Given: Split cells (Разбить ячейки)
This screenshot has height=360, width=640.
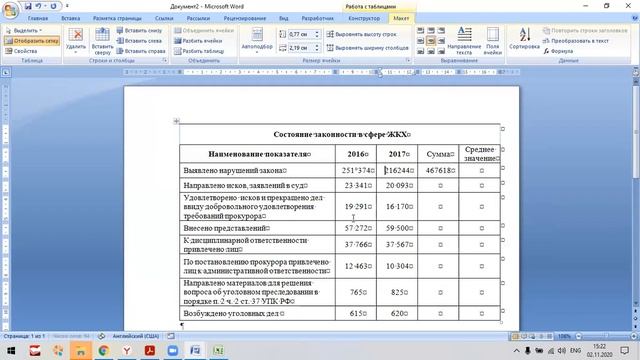Looking at the screenshot, I should point(198,41).
